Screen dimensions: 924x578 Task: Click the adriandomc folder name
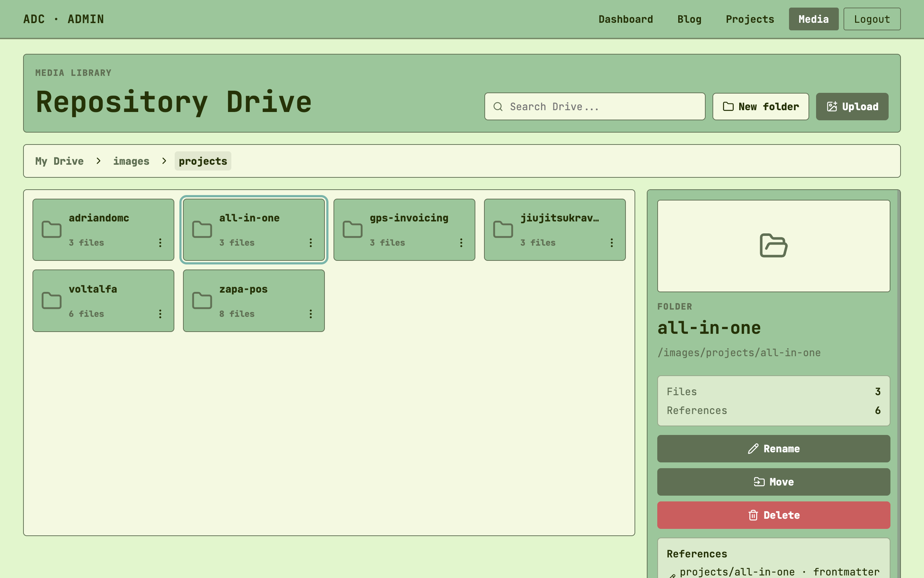[99, 218]
